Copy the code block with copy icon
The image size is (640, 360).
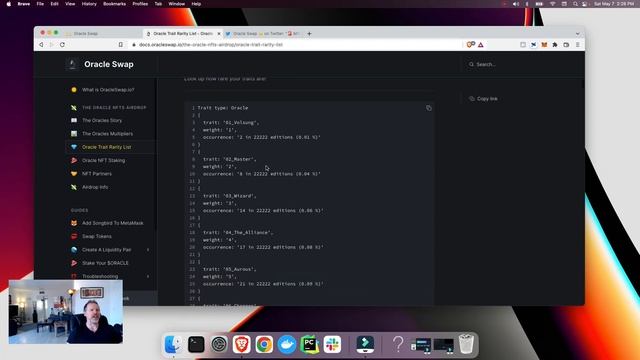point(429,108)
